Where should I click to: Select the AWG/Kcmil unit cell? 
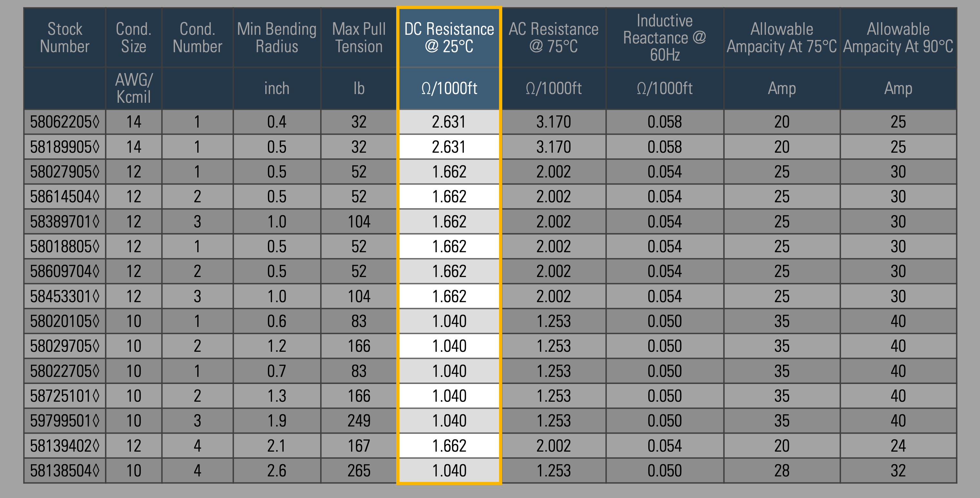[133, 89]
